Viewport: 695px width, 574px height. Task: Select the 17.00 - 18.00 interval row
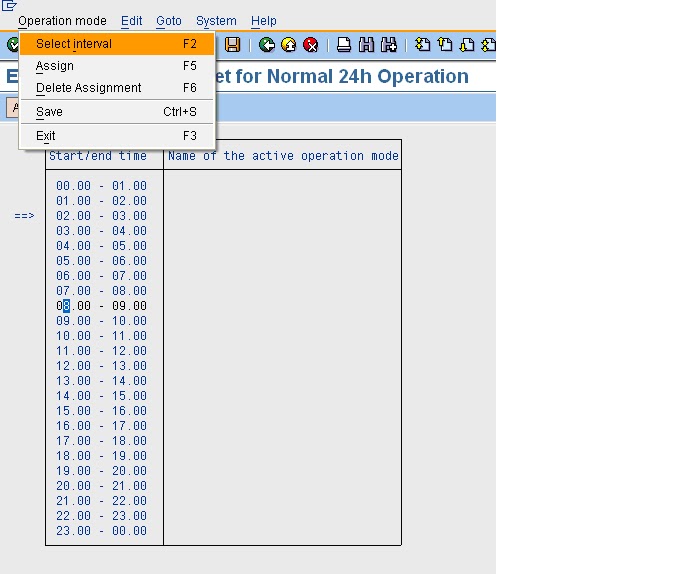(x=102, y=441)
